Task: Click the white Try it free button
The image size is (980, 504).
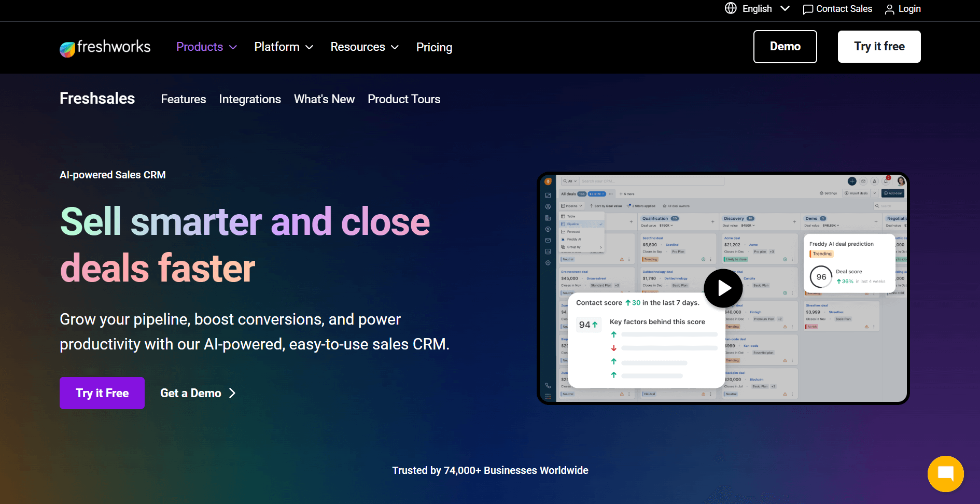Action: point(879,47)
